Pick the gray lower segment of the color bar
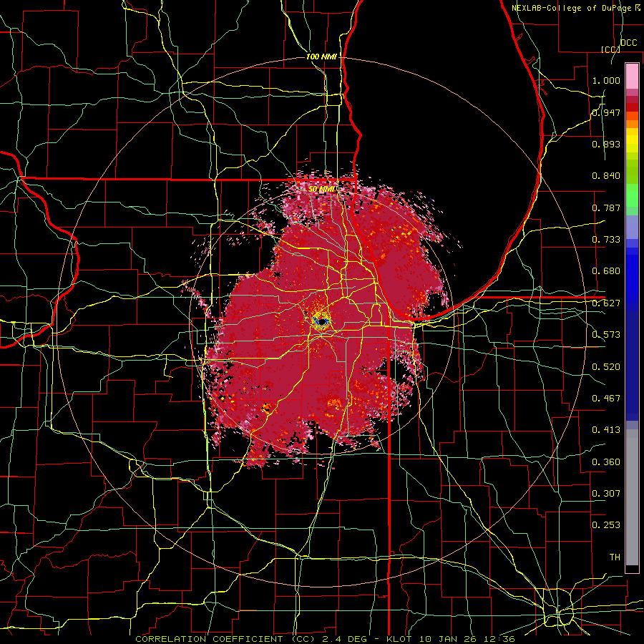644x644 pixels. coord(632,497)
